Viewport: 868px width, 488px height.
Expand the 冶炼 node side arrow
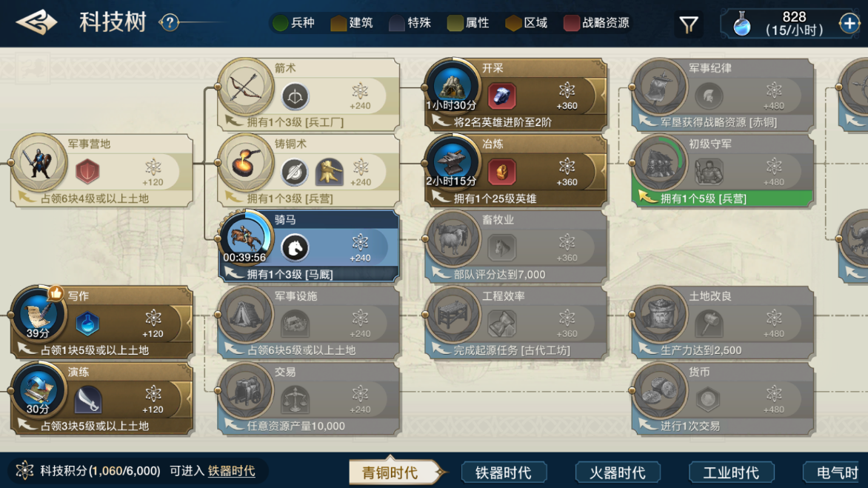pos(599,172)
